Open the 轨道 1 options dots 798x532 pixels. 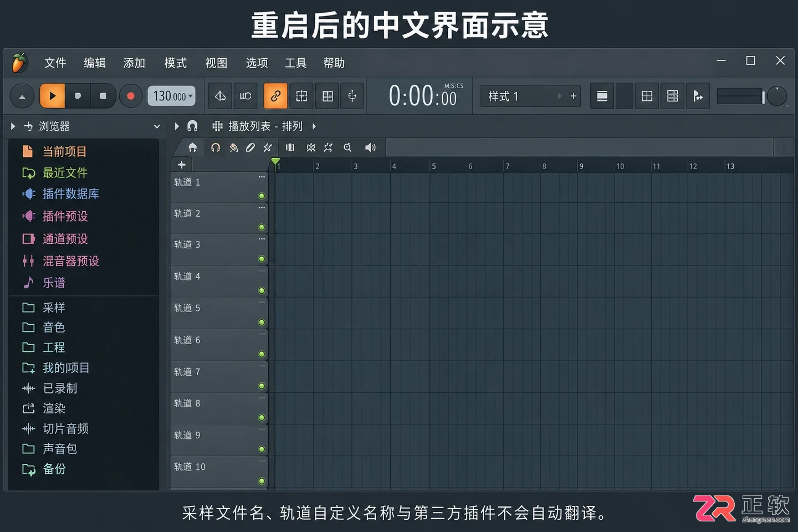pyautogui.click(x=262, y=177)
